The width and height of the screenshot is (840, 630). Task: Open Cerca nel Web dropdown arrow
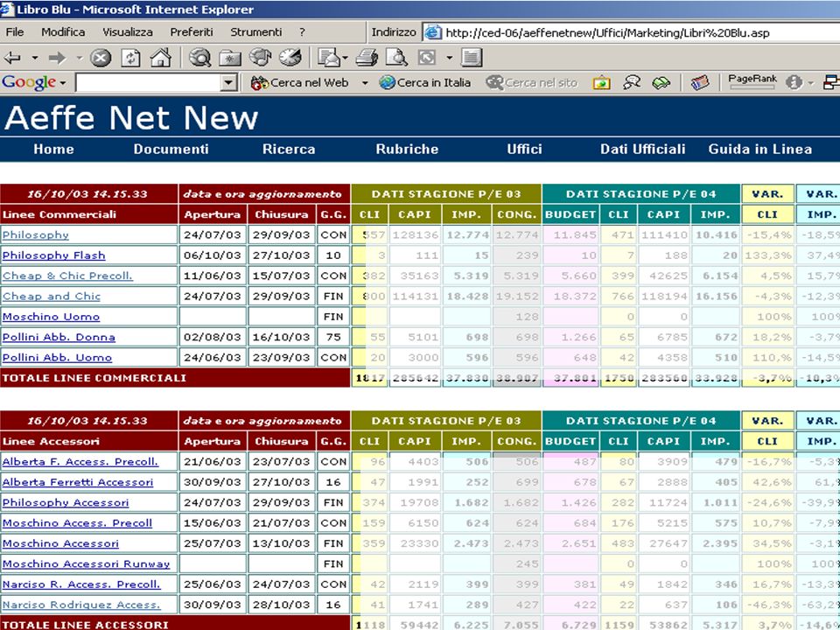pos(365,83)
